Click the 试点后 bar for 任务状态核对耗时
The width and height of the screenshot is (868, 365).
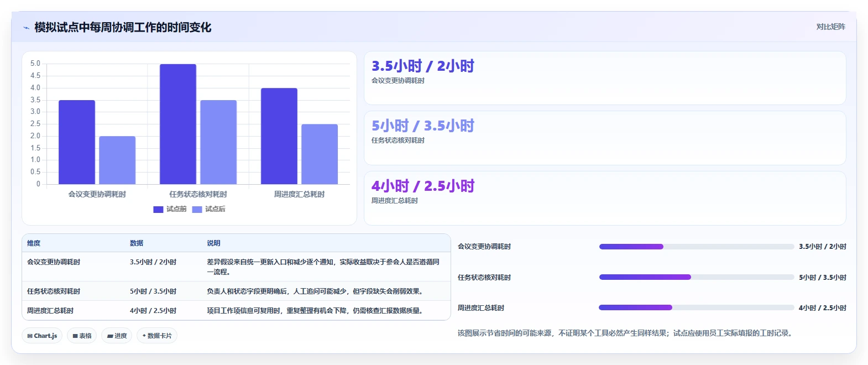(218, 142)
